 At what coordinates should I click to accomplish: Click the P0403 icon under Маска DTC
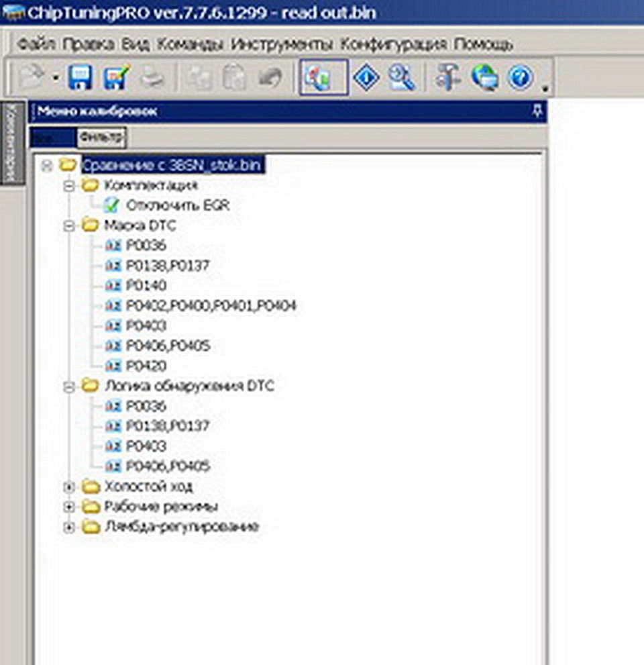coord(113,325)
